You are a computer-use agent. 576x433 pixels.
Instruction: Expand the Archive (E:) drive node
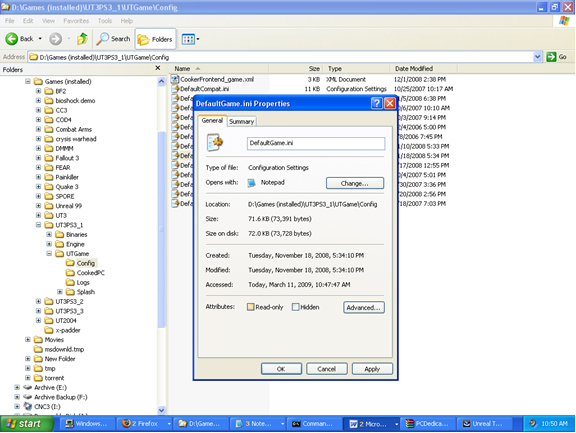click(17, 387)
